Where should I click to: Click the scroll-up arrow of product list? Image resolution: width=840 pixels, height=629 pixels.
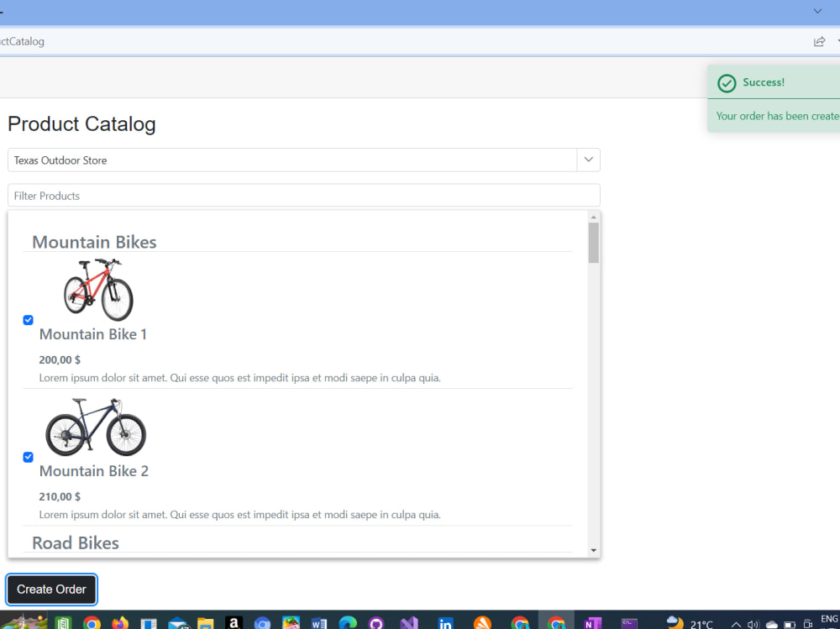(x=593, y=217)
